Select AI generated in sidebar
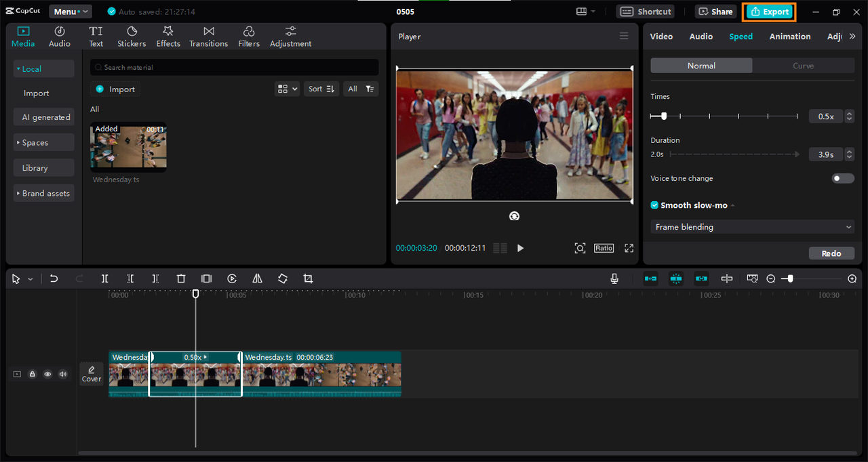Screen dimensions: 868x462 coord(43,117)
